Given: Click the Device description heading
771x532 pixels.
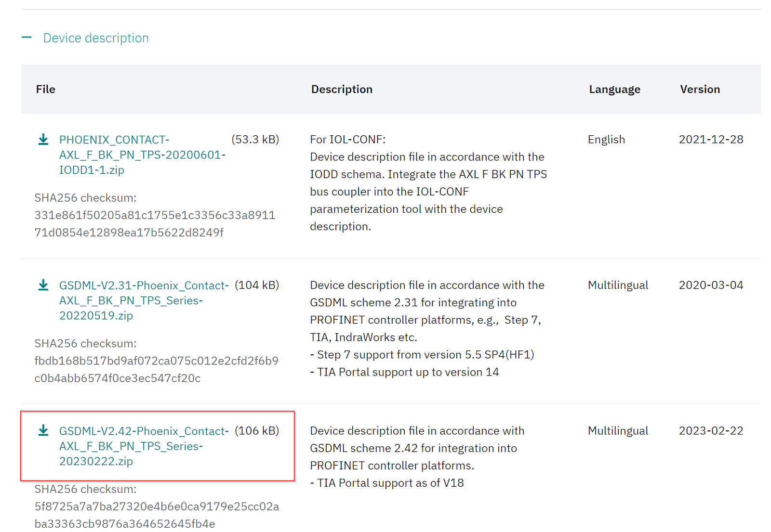Looking at the screenshot, I should coord(96,38).
